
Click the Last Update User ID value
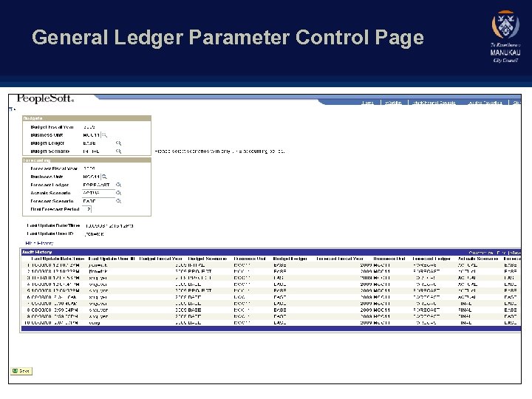[x=95, y=234]
